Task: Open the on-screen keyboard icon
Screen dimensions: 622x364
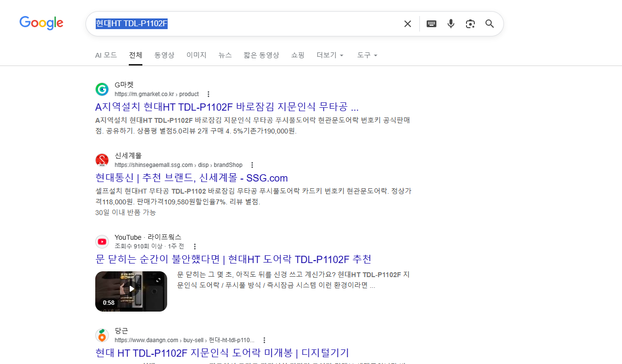Action: click(x=432, y=24)
